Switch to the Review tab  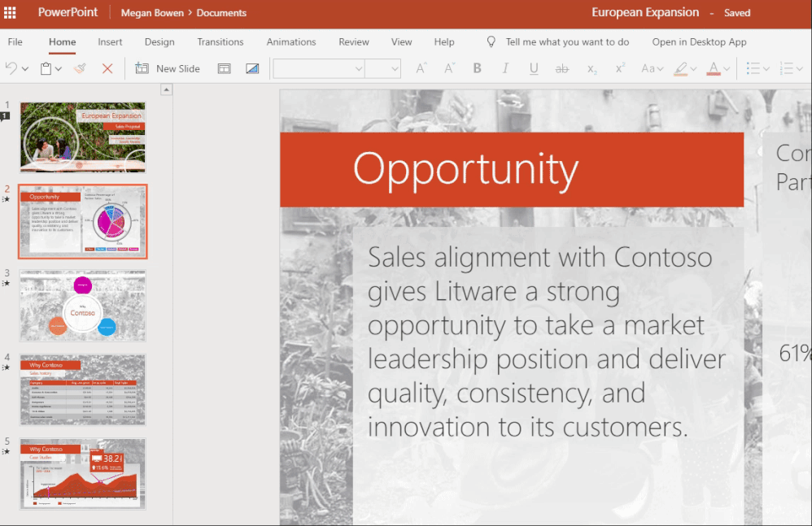coord(354,42)
